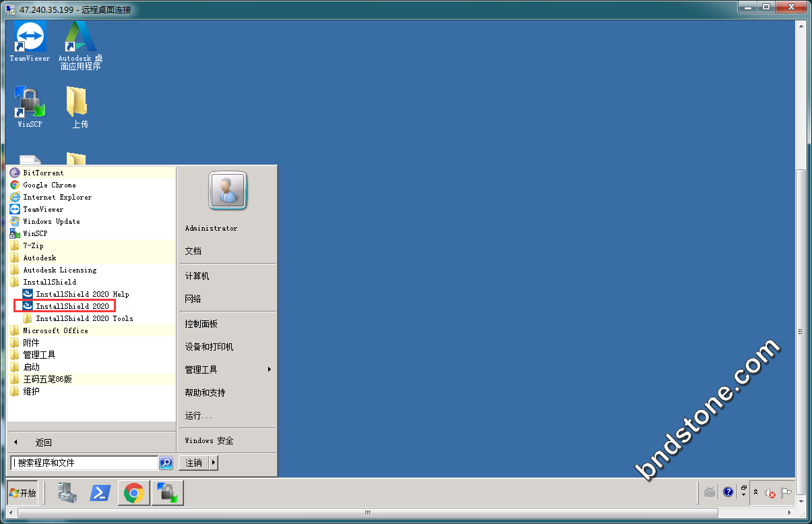Screen dimensions: 812x524
Task: Open TeamViewer desktop shortcut icon
Action: pyautogui.click(x=30, y=37)
